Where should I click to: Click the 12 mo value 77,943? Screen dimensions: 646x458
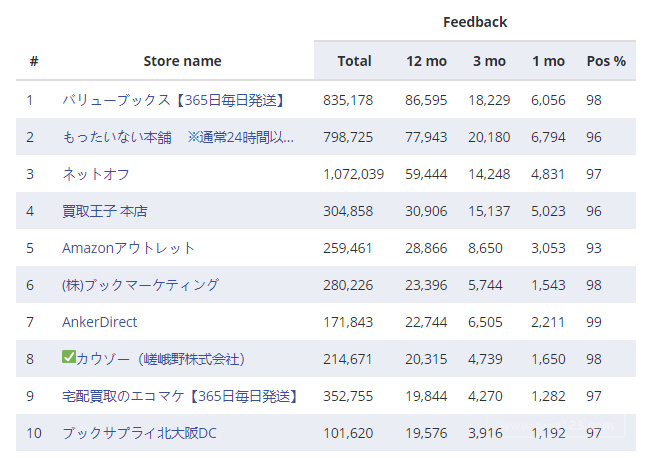point(426,137)
